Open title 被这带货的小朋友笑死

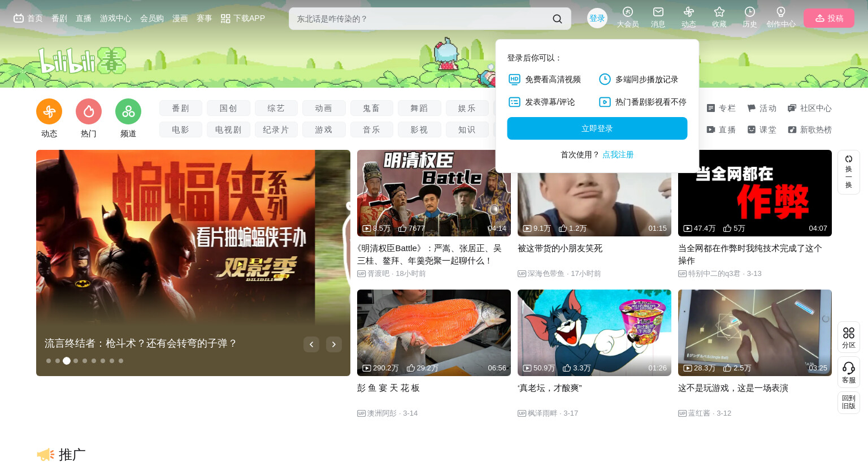560,248
